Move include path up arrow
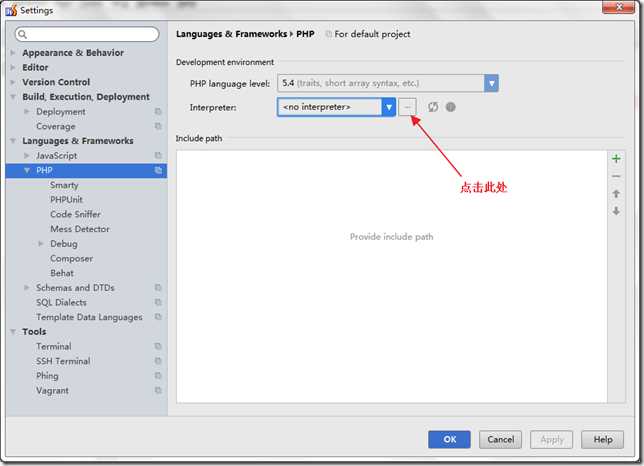This screenshot has width=644, height=466. point(616,194)
